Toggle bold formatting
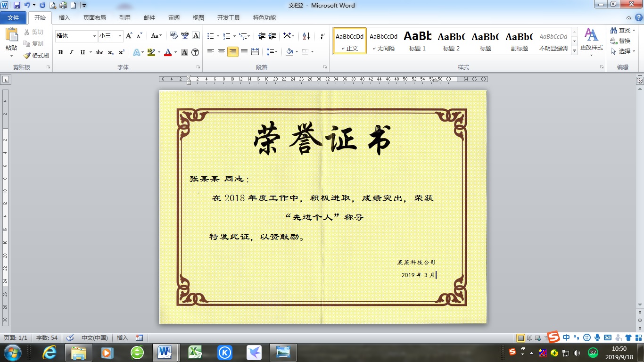 [x=60, y=52]
